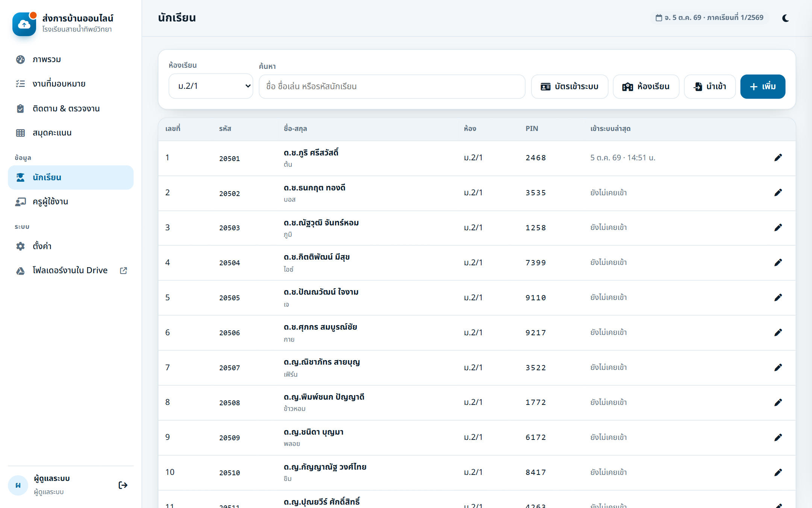Click PIN value 2468
Viewport: 812px width, 508px height.
tap(536, 158)
